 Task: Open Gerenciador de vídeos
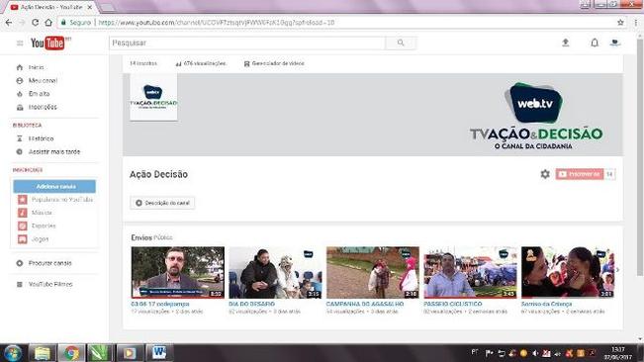[274, 63]
